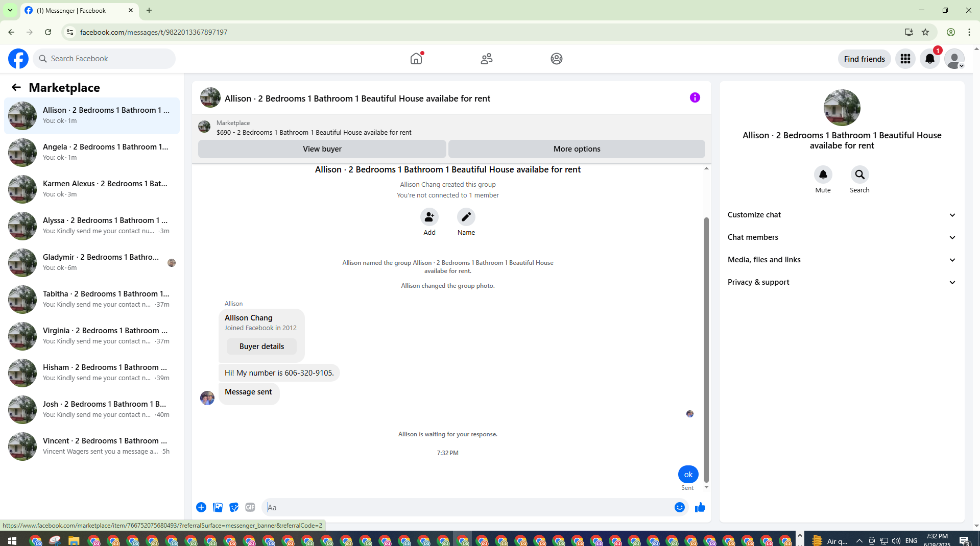Open Virginia conversation in the list
Screen dimensions: 980x546
tap(92, 336)
